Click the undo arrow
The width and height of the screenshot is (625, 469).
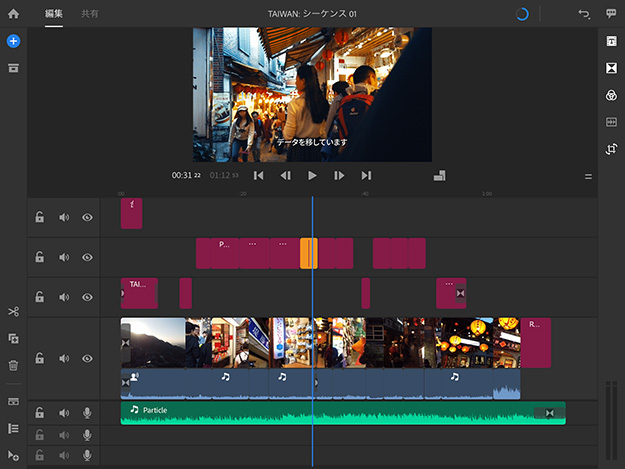584,14
